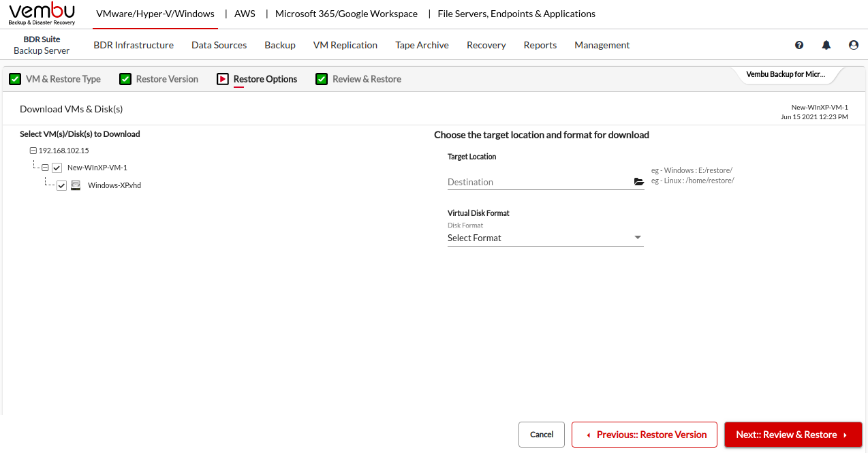Collapse the New-WInXP-VM-1 tree node
Viewport: 868px width, 453px height.
pos(45,168)
